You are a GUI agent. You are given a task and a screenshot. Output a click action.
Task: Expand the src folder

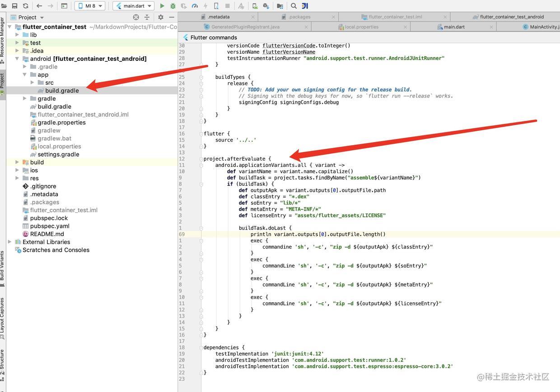pyautogui.click(x=33, y=83)
